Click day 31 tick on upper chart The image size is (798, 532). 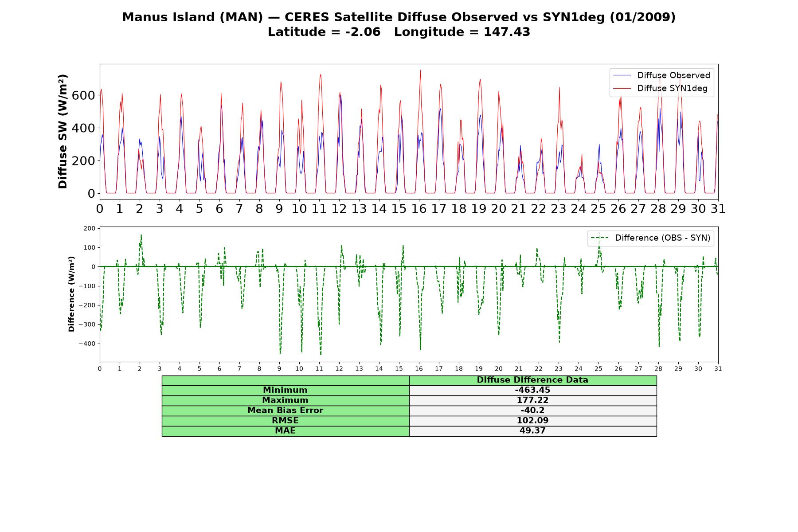[x=718, y=209]
